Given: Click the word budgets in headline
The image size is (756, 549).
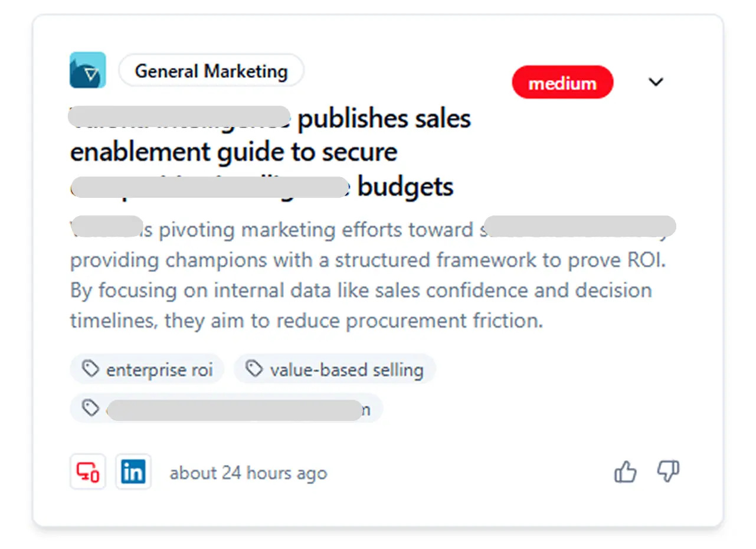Looking at the screenshot, I should [x=405, y=187].
